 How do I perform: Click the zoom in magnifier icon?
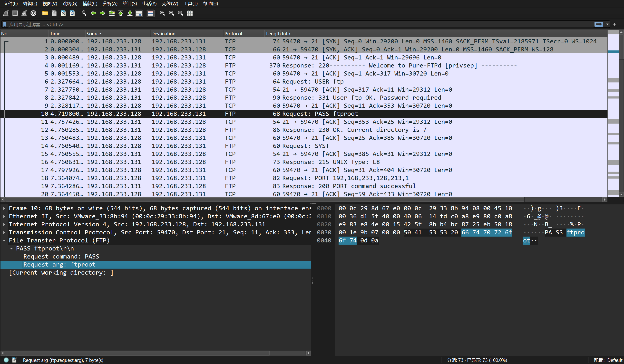(162, 13)
